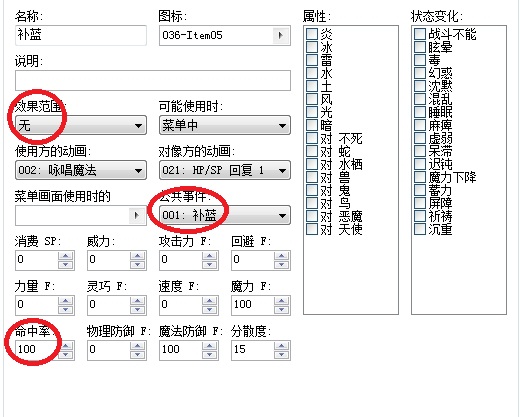Screen dimensions: 520x417
Task: Open the 图标 picker arrow for 036-Item05
Action: point(280,35)
